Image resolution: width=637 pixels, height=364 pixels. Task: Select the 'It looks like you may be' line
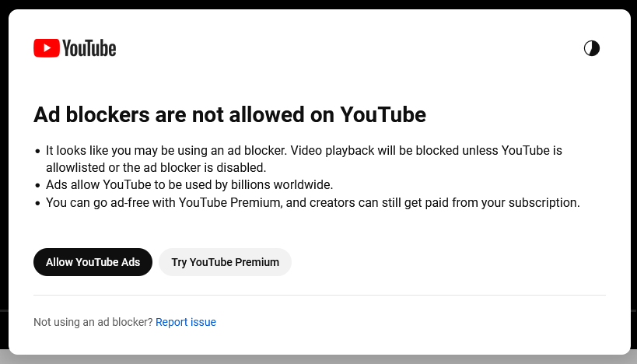tap(304, 150)
